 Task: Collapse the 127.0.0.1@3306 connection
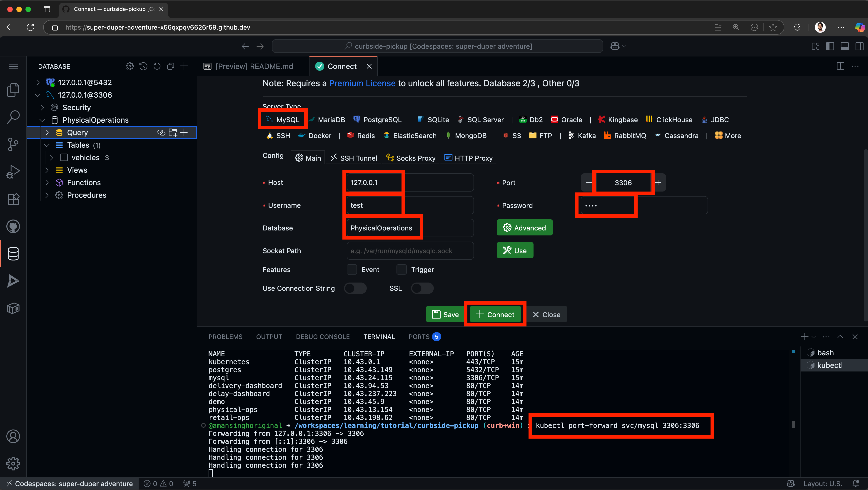click(37, 95)
